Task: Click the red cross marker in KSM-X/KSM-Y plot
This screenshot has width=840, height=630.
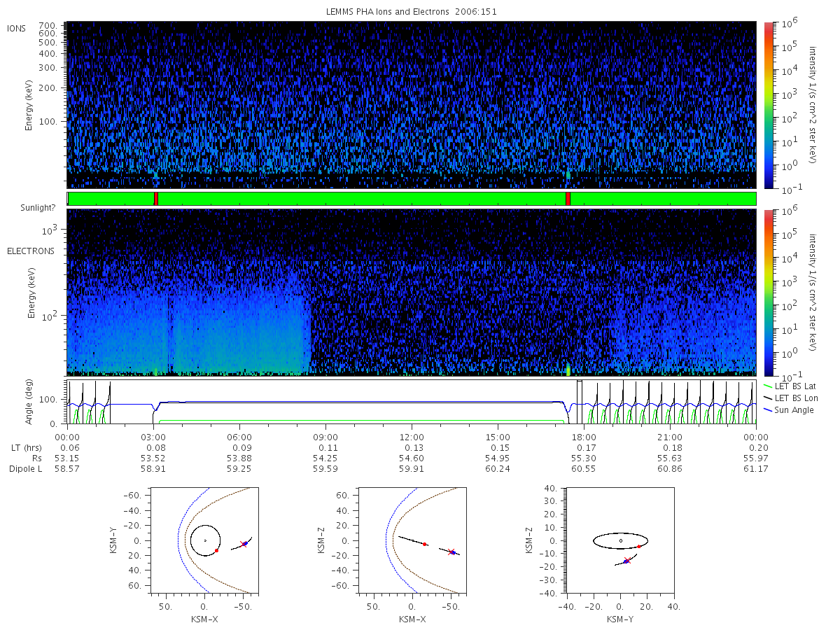Action: pos(243,544)
